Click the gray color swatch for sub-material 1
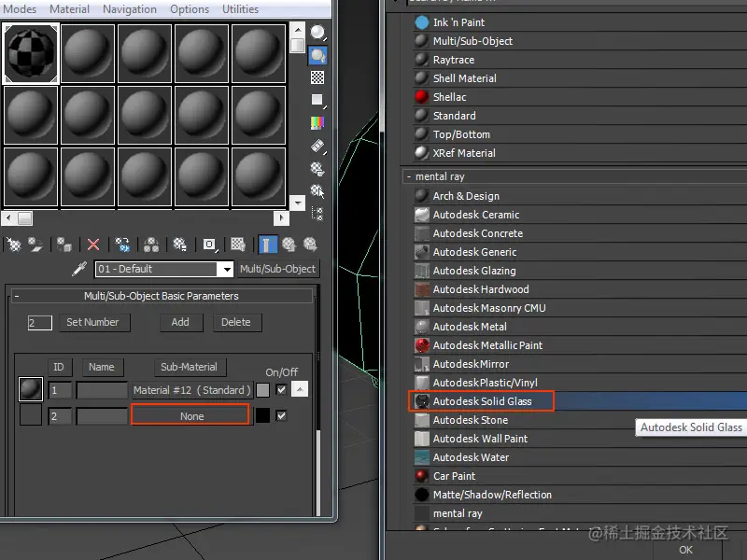Viewport: 747px width, 560px height. coord(262,390)
